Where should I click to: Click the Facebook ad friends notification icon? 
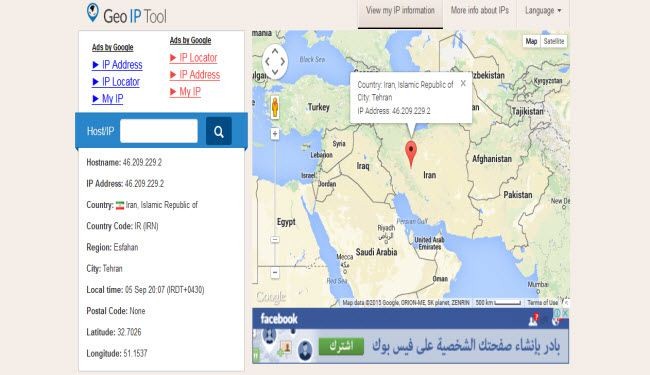click(x=534, y=319)
